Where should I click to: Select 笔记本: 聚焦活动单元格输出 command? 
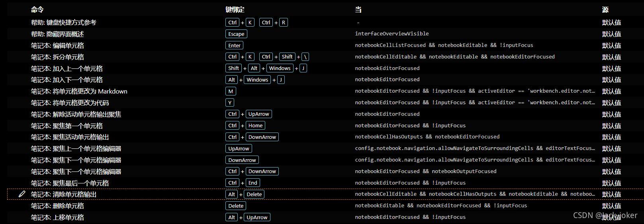coord(70,137)
